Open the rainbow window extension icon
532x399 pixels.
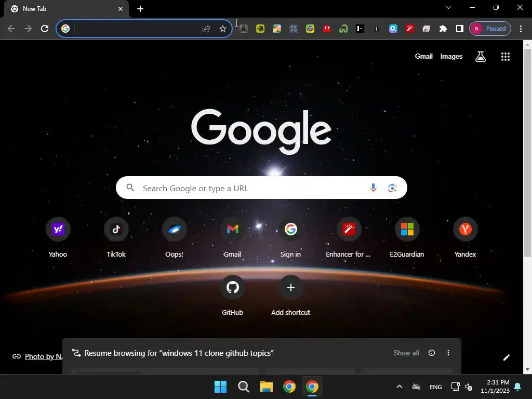click(x=426, y=29)
